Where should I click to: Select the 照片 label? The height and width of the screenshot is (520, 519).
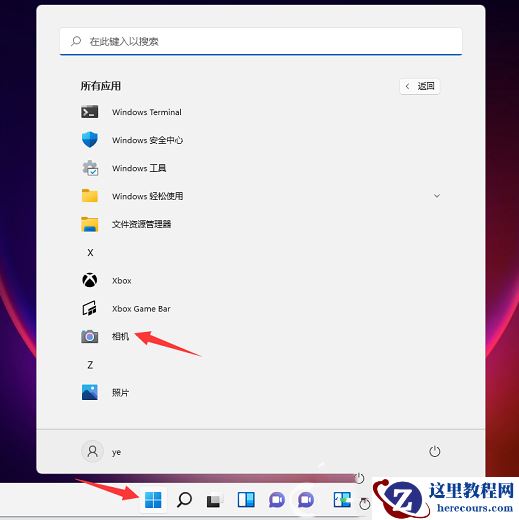[x=120, y=392]
